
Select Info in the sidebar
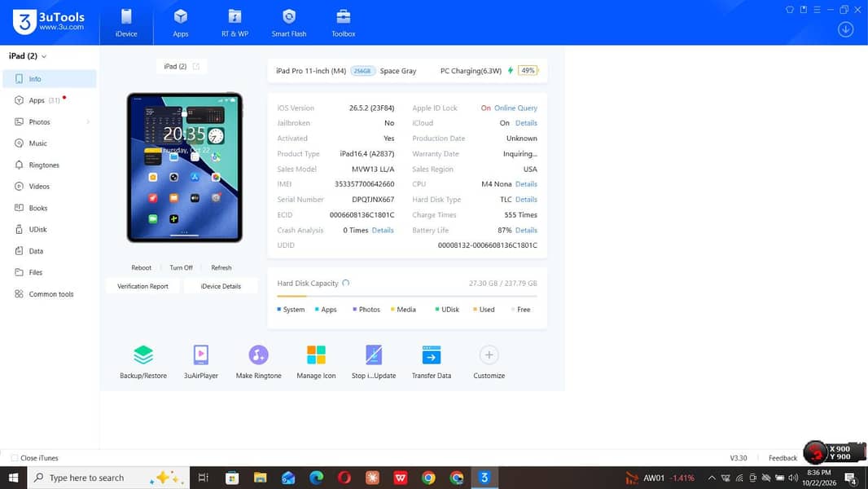(50, 78)
